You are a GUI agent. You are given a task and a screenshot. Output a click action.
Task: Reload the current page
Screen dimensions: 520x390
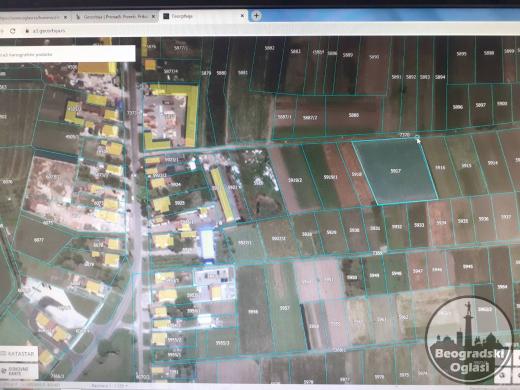click(13, 31)
